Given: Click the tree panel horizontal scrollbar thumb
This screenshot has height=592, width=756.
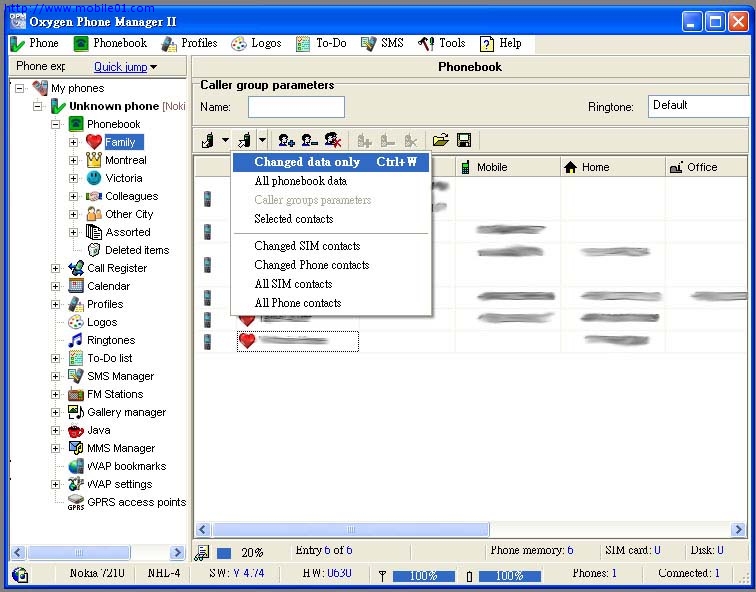Looking at the screenshot, I should point(79,552).
